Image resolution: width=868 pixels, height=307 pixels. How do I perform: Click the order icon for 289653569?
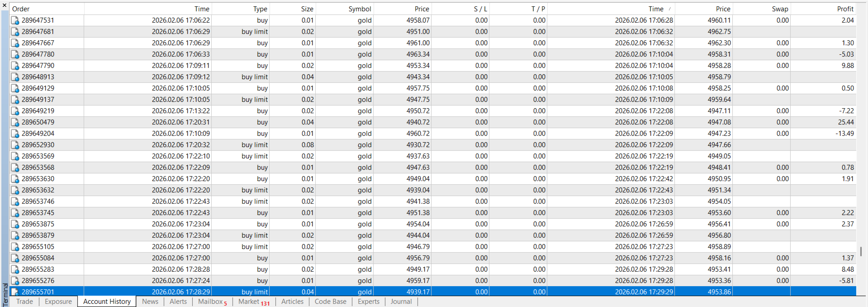click(15, 156)
